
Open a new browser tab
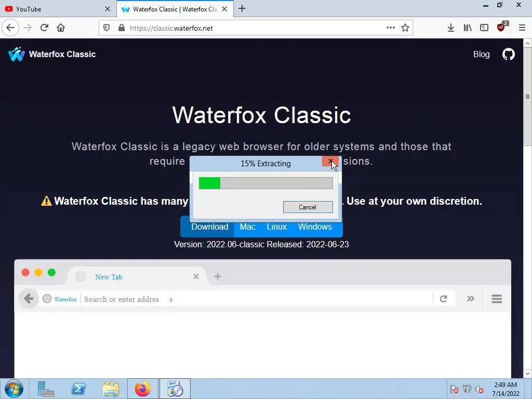(x=242, y=9)
